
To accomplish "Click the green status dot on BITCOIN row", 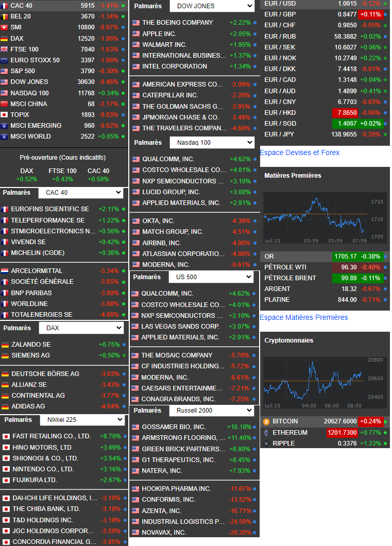I will 385,422.
